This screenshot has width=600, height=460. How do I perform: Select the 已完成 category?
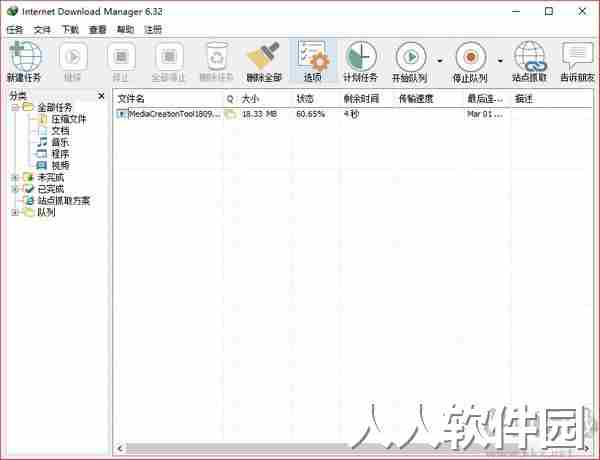pyautogui.click(x=51, y=189)
